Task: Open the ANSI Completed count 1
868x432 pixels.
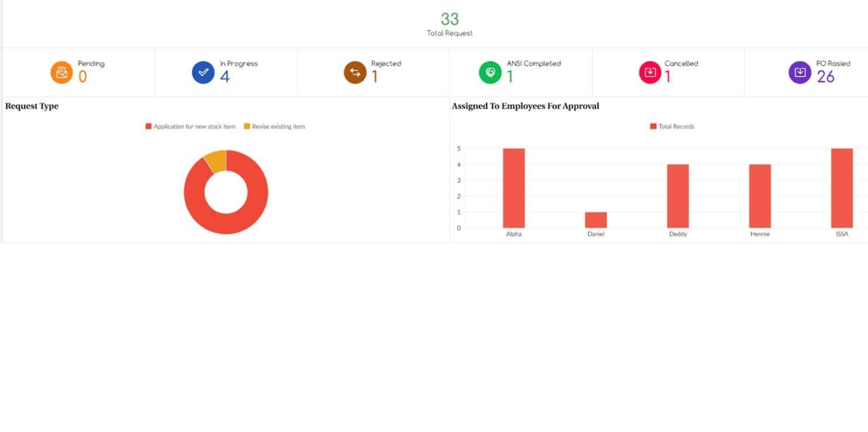Action: pyautogui.click(x=510, y=77)
